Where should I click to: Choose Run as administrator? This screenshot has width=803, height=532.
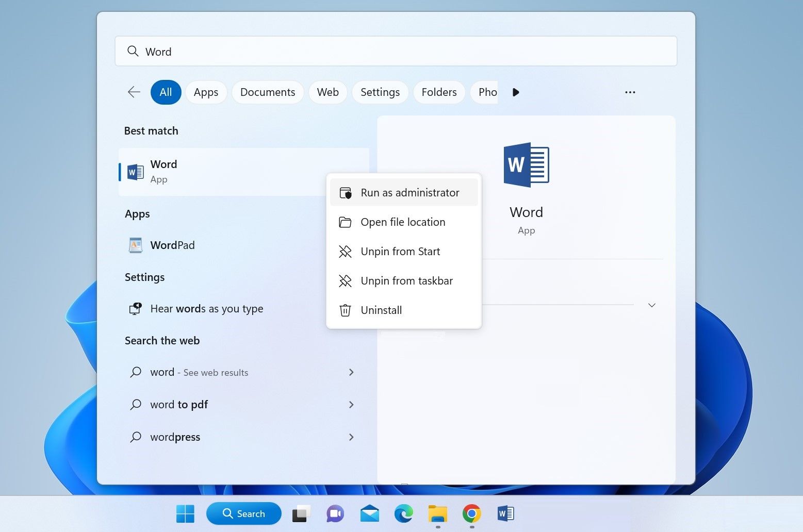[x=409, y=192]
